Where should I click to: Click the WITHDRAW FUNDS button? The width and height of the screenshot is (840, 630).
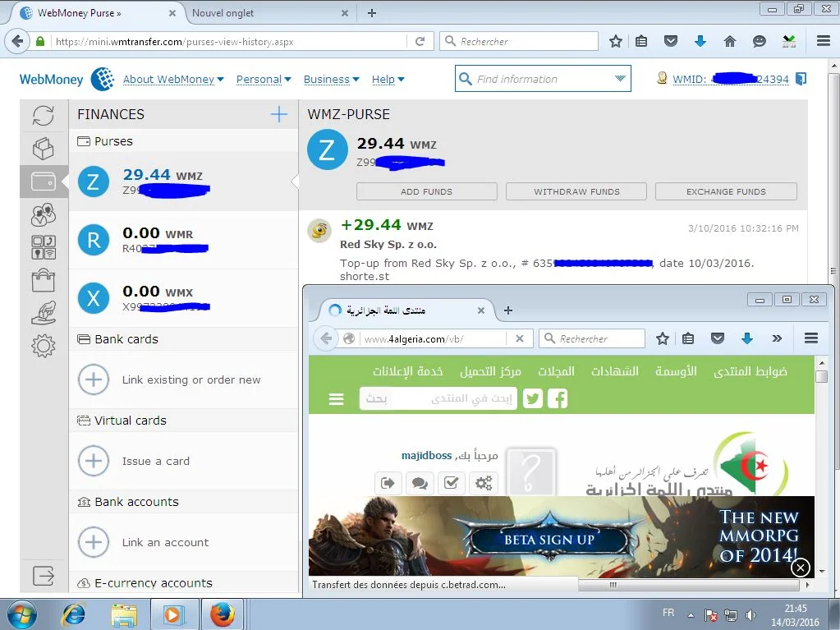point(576,191)
